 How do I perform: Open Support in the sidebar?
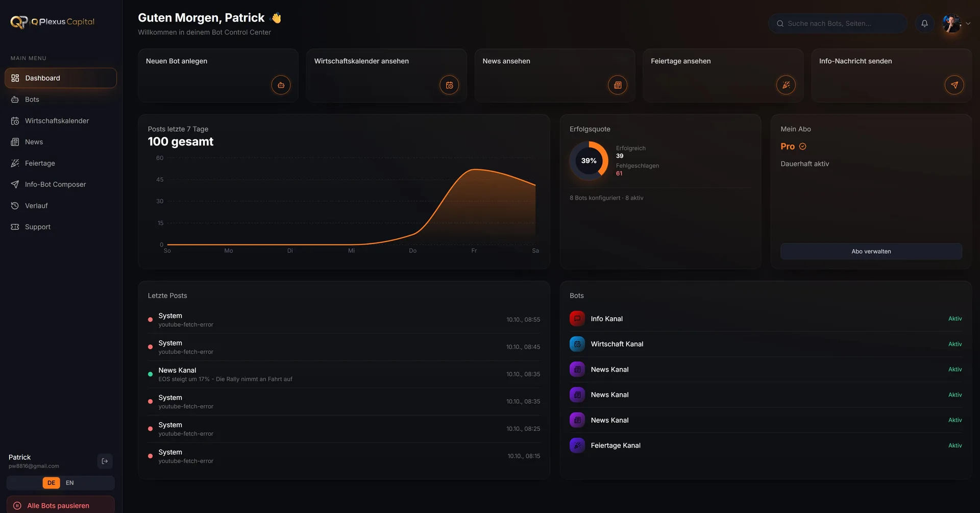tap(61, 227)
